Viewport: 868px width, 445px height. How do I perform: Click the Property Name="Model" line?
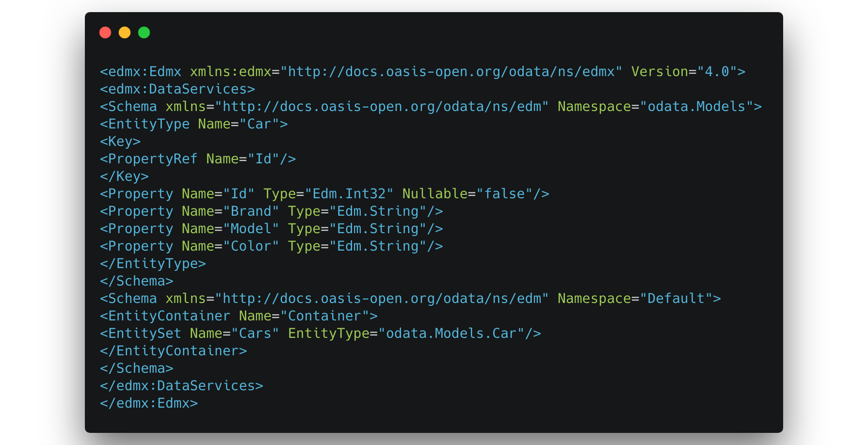coord(272,229)
